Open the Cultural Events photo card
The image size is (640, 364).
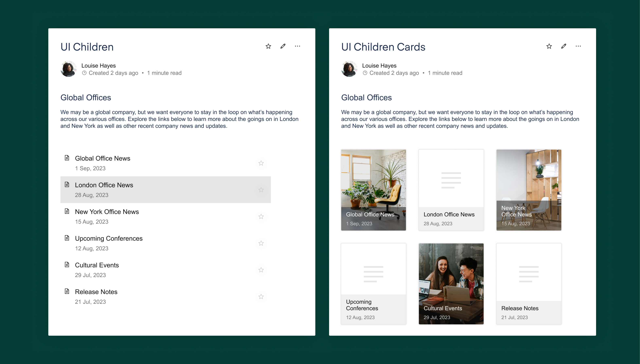[x=451, y=284]
